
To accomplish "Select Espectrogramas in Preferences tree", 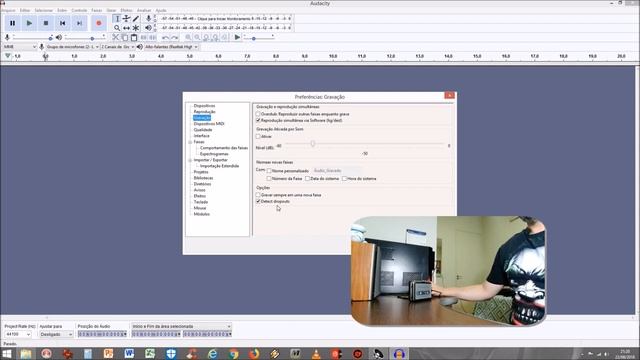I will (214, 154).
